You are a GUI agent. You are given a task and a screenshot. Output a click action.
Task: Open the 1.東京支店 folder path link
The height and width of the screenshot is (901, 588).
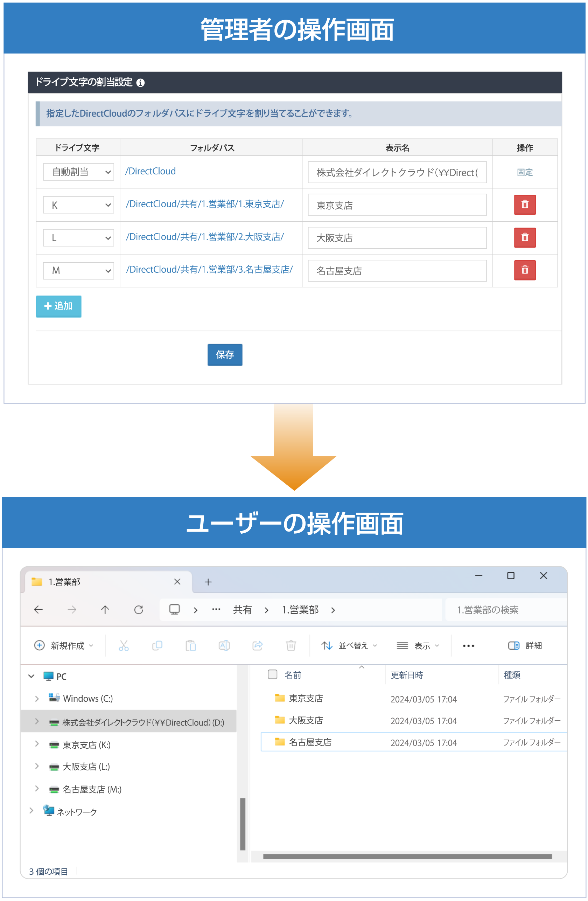[x=205, y=204]
